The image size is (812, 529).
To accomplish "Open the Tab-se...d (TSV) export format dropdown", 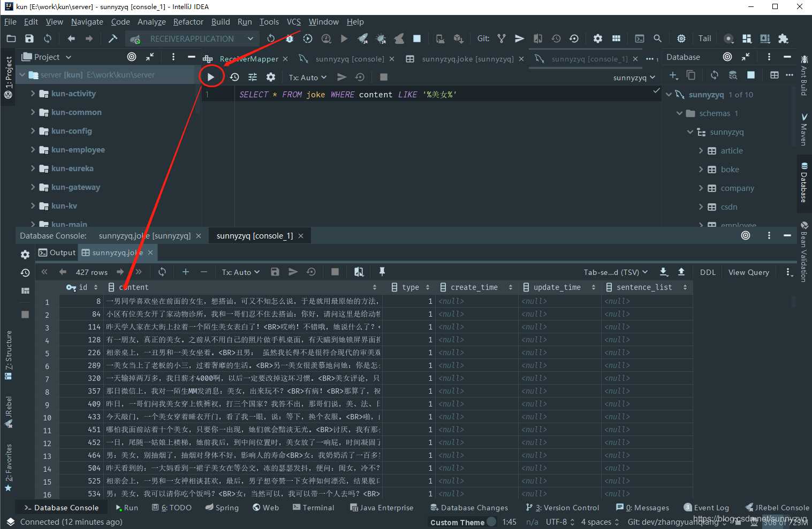I will click(x=616, y=272).
